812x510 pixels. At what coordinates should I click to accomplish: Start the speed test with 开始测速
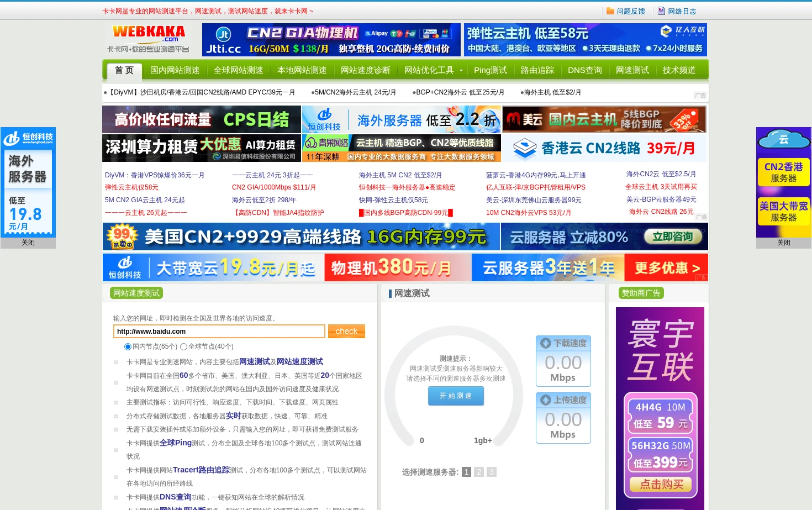[x=456, y=396]
